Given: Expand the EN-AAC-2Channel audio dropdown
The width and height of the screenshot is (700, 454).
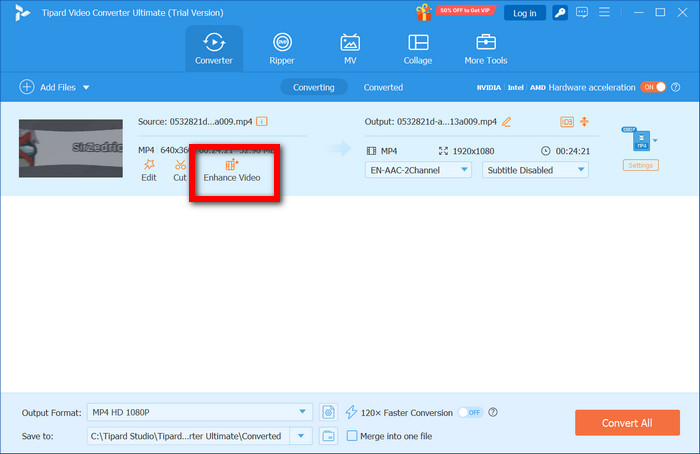Looking at the screenshot, I should click(x=419, y=170).
